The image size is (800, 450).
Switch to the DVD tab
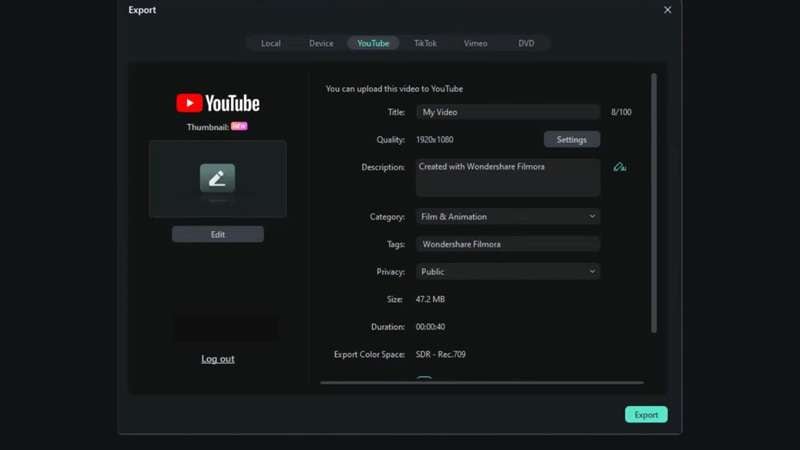[526, 43]
